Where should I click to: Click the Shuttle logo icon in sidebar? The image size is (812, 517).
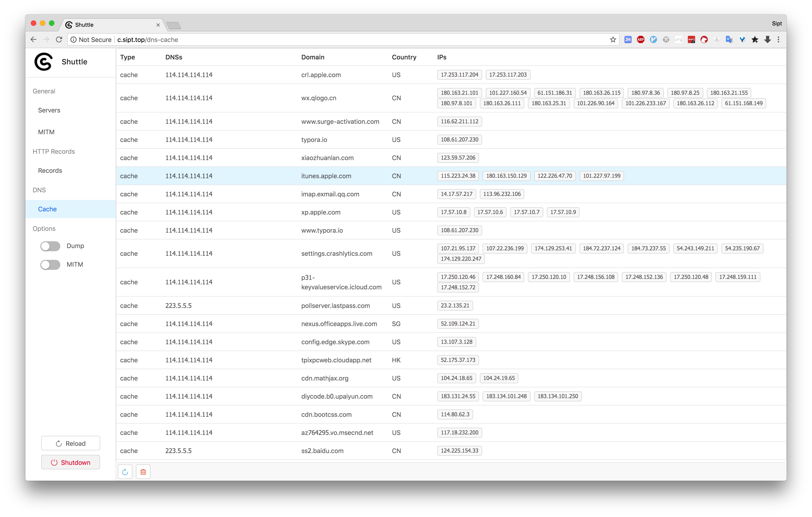click(43, 62)
